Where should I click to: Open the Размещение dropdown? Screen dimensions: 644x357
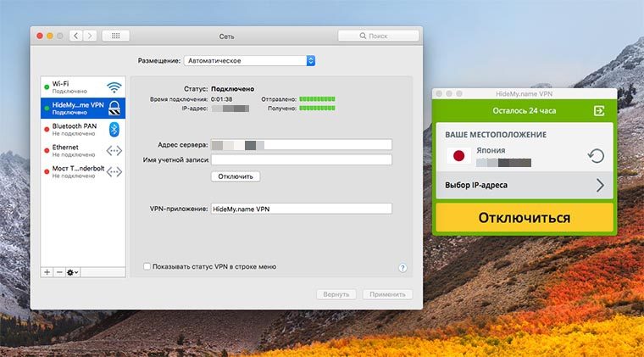(249, 61)
